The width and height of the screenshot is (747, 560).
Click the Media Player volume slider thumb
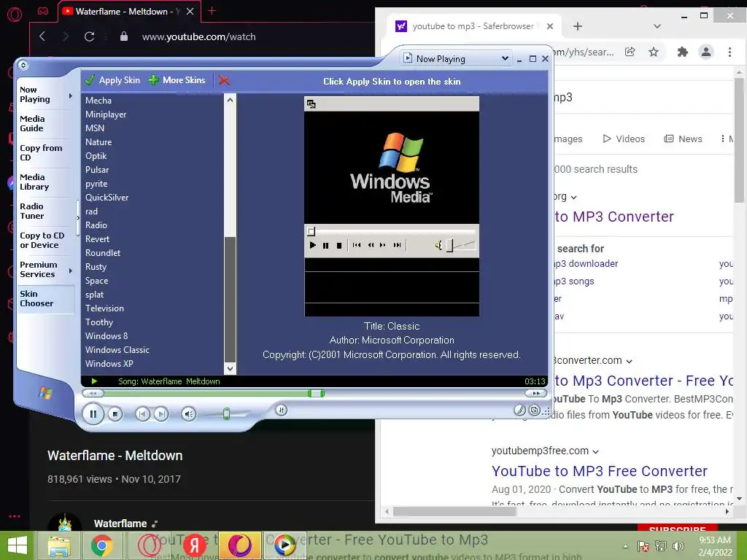227,414
